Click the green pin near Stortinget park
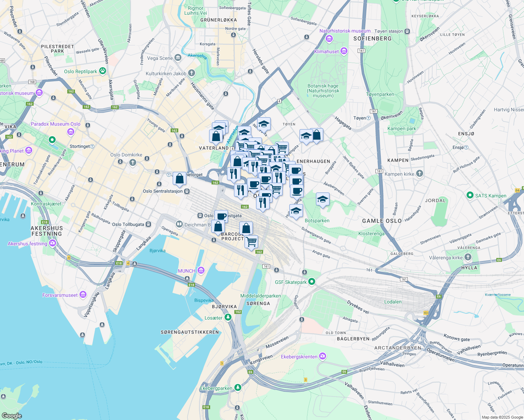This screenshot has height=420, width=524. tap(52, 140)
